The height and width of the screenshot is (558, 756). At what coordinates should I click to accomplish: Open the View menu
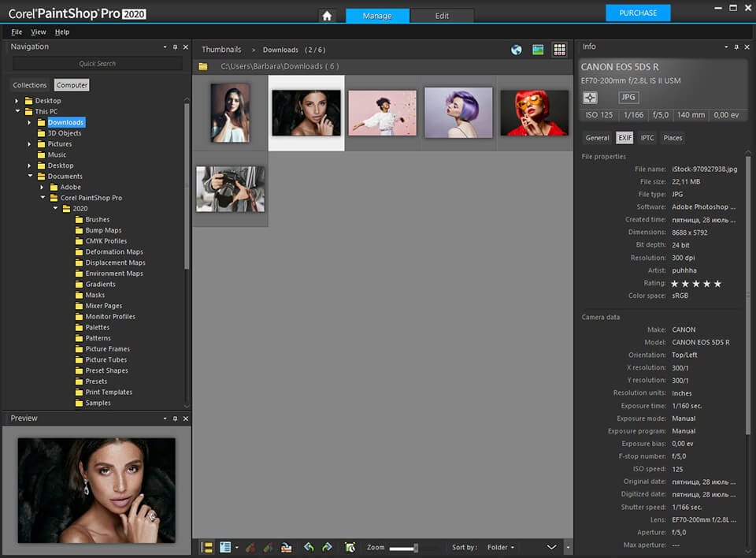tap(38, 32)
